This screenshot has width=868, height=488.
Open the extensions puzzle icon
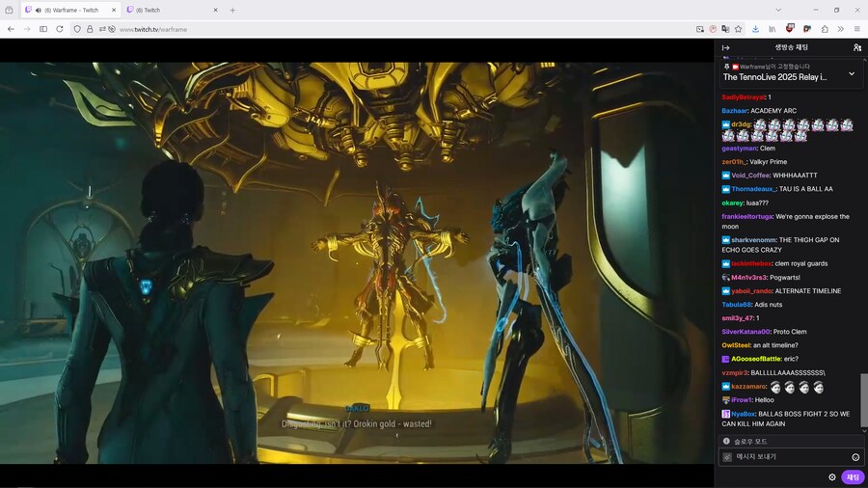click(x=825, y=29)
